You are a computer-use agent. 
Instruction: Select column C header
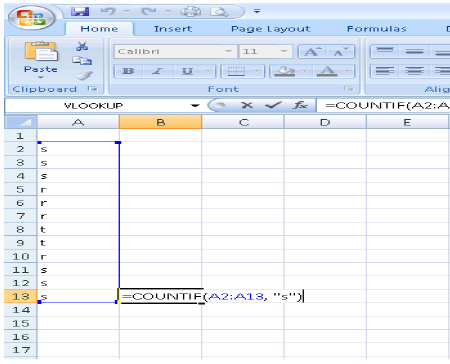(x=243, y=122)
